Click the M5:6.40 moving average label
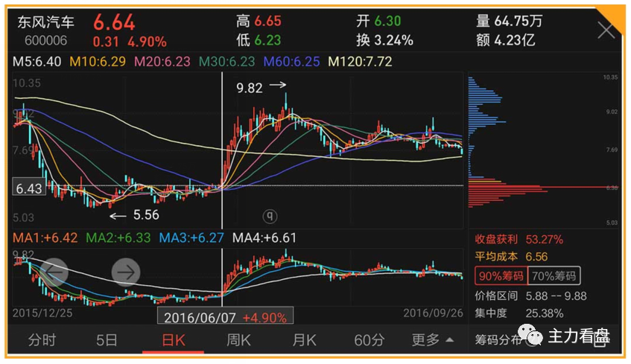 click(x=37, y=62)
